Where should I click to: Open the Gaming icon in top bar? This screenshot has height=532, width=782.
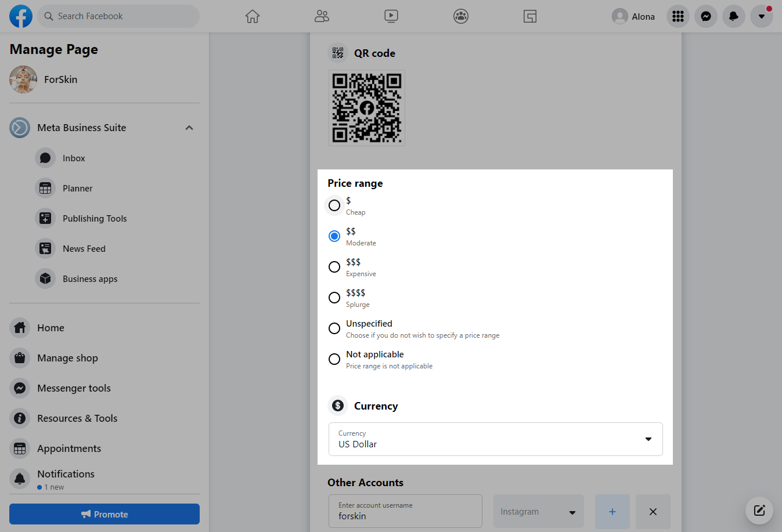tap(530, 16)
